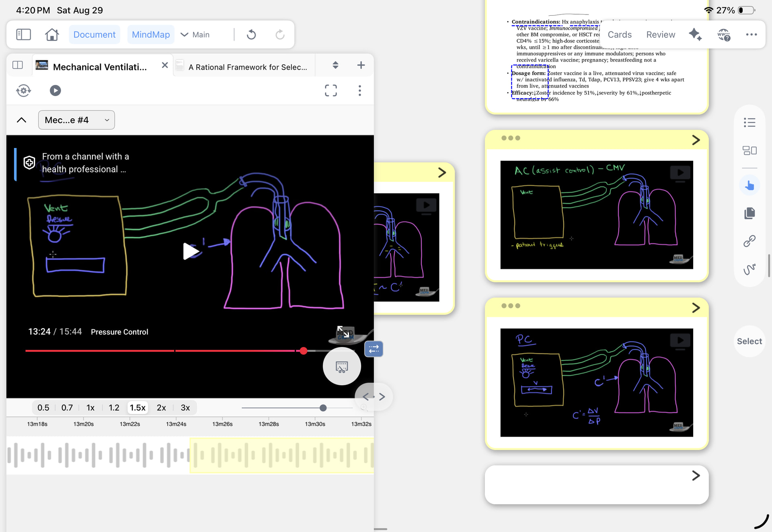Undo the last action
The height and width of the screenshot is (532, 772).
251,35
